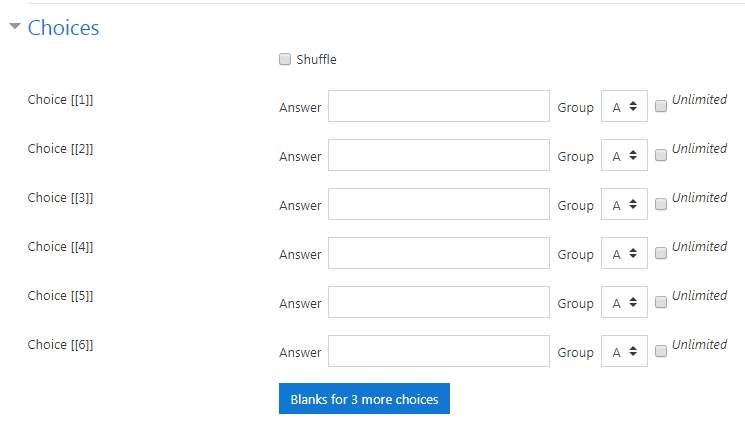Tick Unlimited checkbox for Choice [[1]]
The height and width of the screenshot is (427, 745).
click(661, 106)
